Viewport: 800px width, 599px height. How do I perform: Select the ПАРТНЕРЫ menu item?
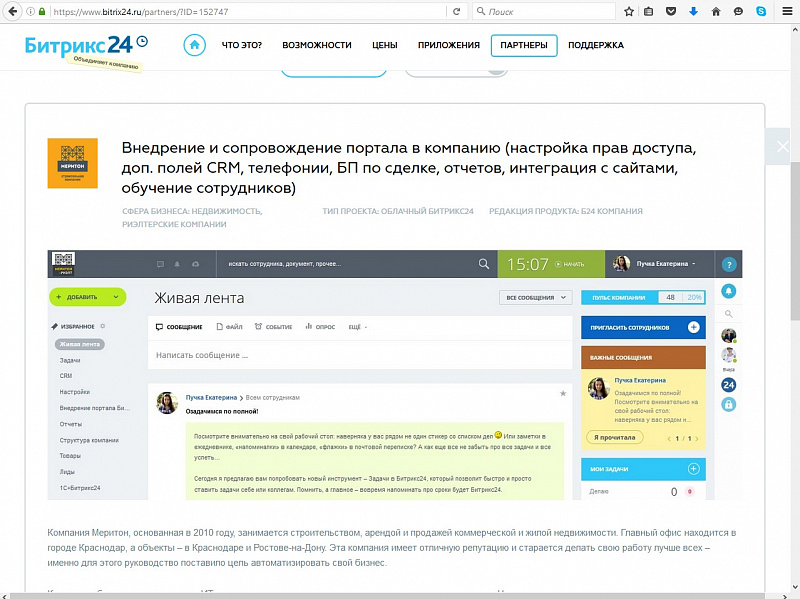click(524, 45)
